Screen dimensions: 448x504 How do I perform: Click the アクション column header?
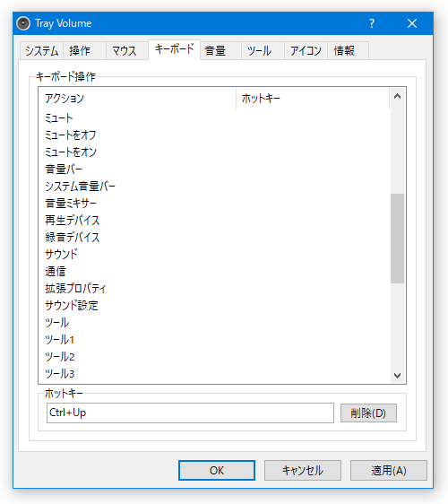pos(137,99)
